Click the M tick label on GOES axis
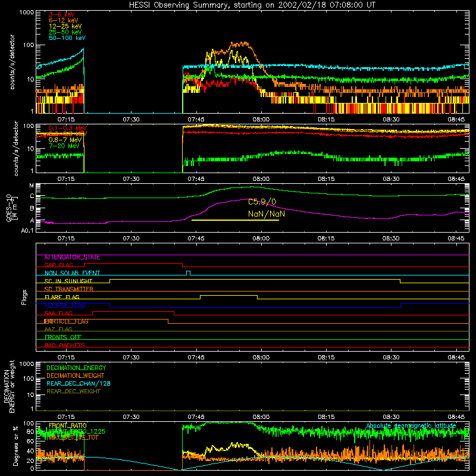Image resolution: width=476 pixels, height=476 pixels. click(x=32, y=186)
